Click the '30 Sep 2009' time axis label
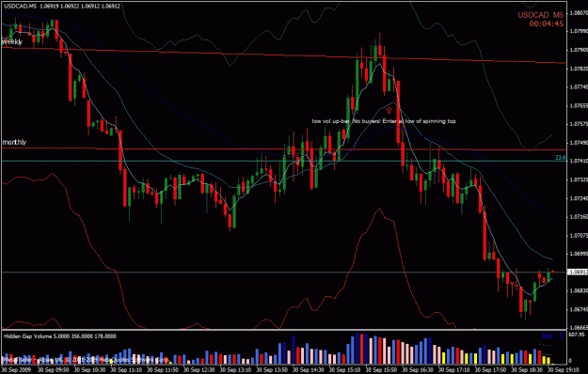The height and width of the screenshot is (374, 588). [x=17, y=370]
